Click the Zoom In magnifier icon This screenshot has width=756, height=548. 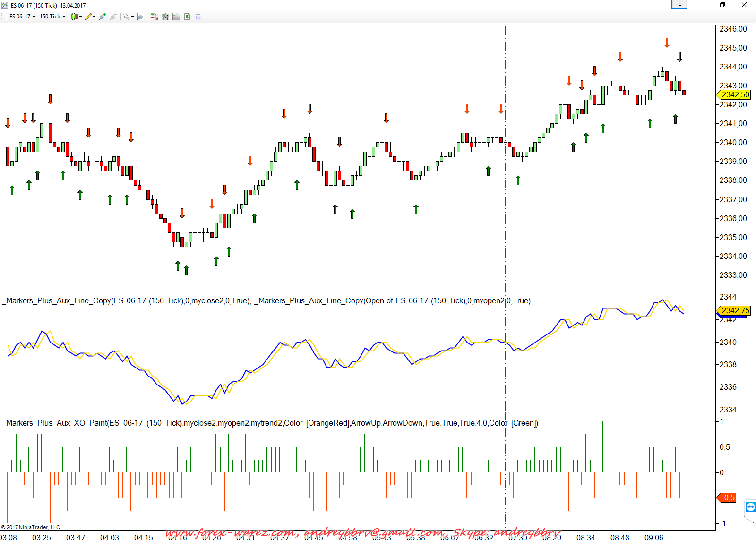click(102, 17)
